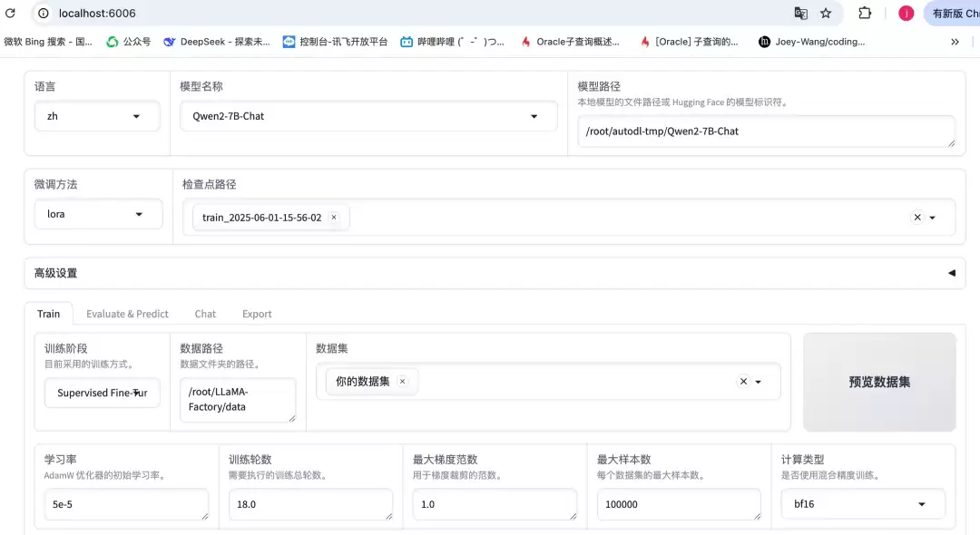Click the 学习率 input field showing 5e-5
Viewport: 980px width, 535px height.
pyautogui.click(x=126, y=504)
